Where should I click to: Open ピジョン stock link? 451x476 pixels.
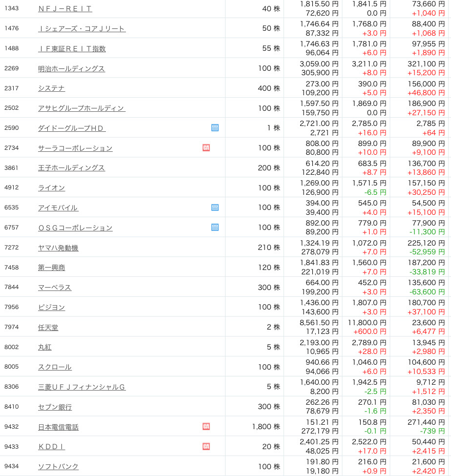tap(51, 308)
